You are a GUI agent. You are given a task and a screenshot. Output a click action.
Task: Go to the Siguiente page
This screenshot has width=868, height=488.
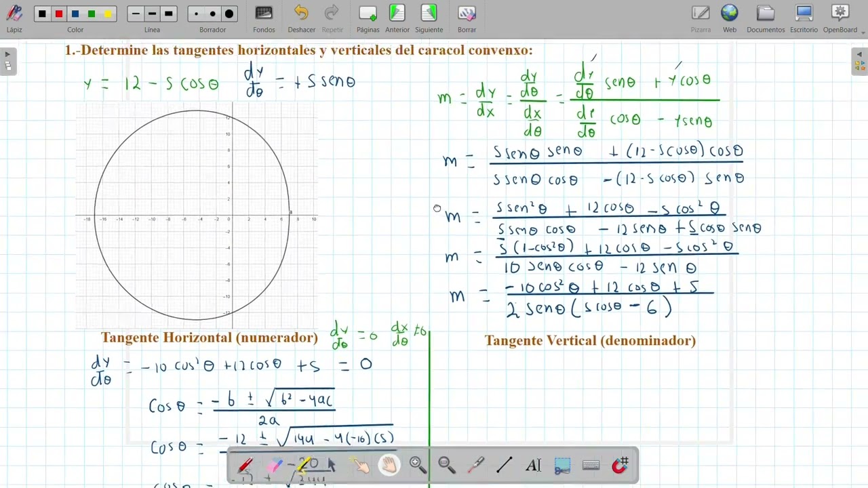pos(429,18)
